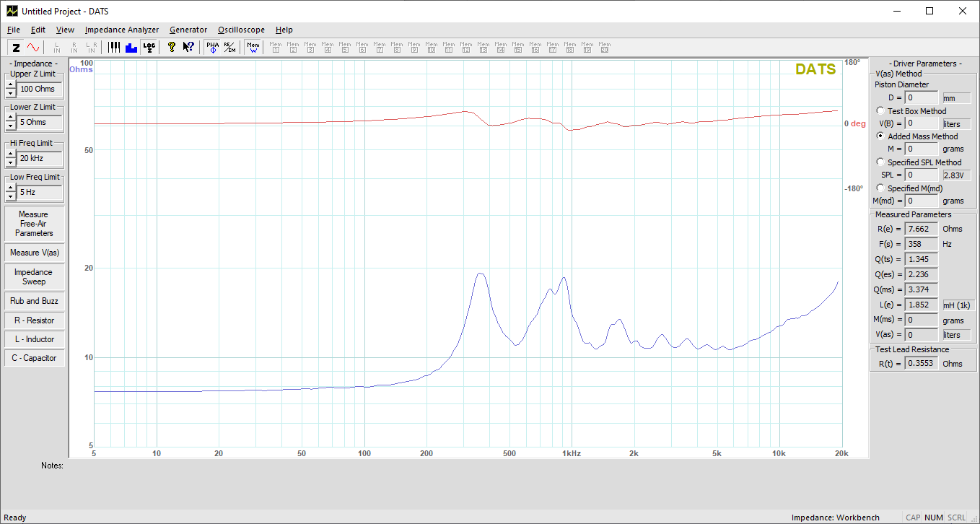980x524 pixels.
Task: Select the Test Box Method radio button
Action: tap(880, 111)
